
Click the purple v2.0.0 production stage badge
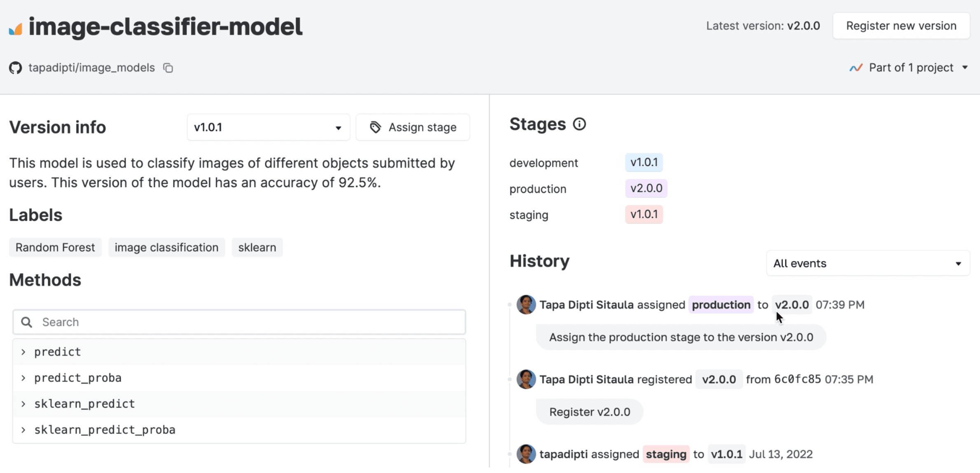pyautogui.click(x=646, y=188)
